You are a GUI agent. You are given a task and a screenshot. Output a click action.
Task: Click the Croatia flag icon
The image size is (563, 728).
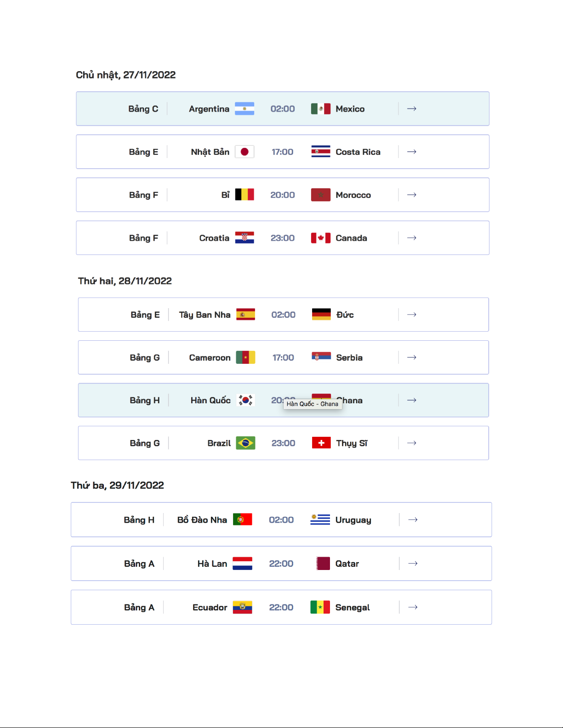[x=245, y=238]
